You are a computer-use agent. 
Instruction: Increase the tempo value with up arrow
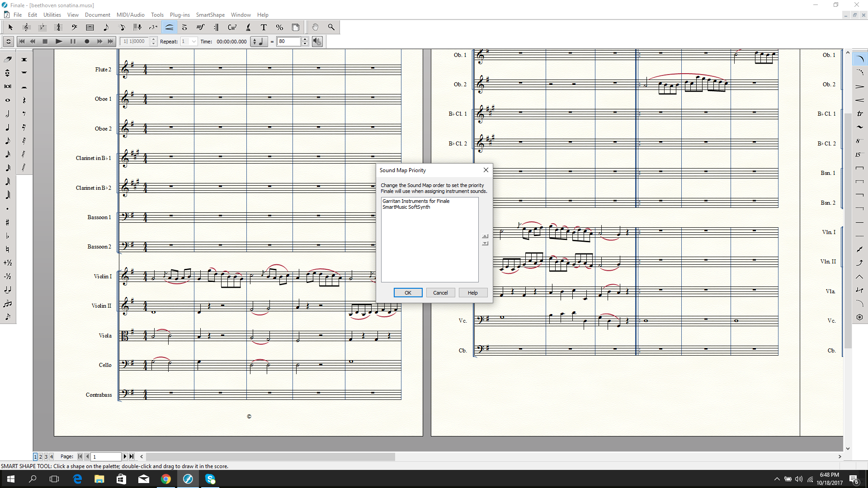coord(305,39)
